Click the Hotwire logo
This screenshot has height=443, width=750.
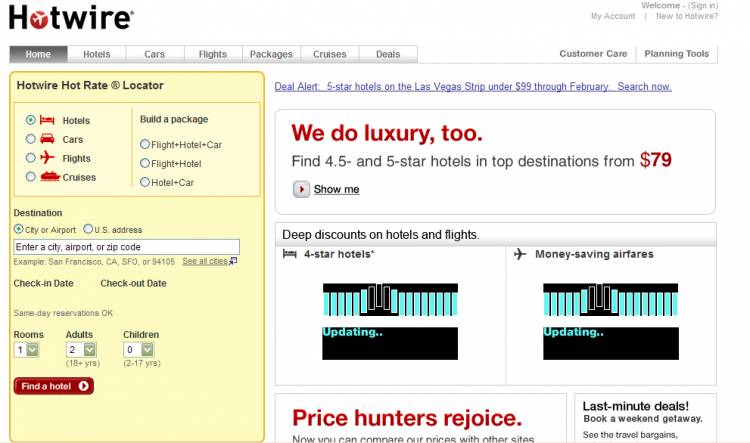[71, 18]
